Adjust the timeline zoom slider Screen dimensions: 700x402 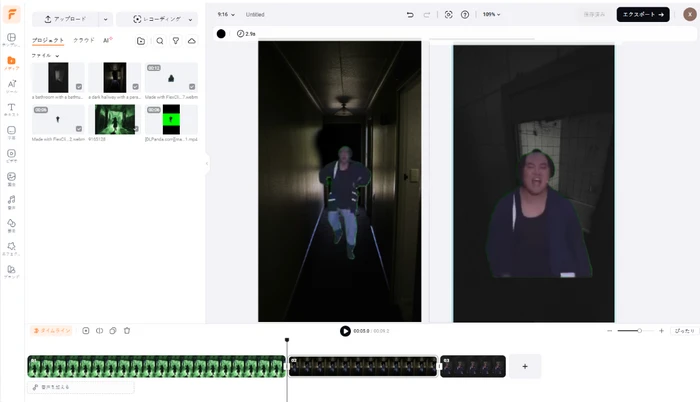point(639,330)
